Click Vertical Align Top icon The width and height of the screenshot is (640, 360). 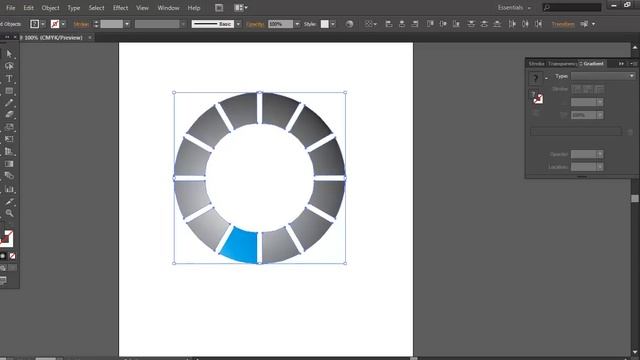coord(430,24)
